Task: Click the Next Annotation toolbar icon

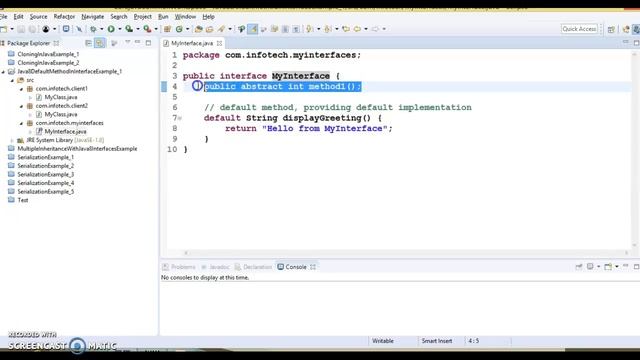Action: click(310, 29)
